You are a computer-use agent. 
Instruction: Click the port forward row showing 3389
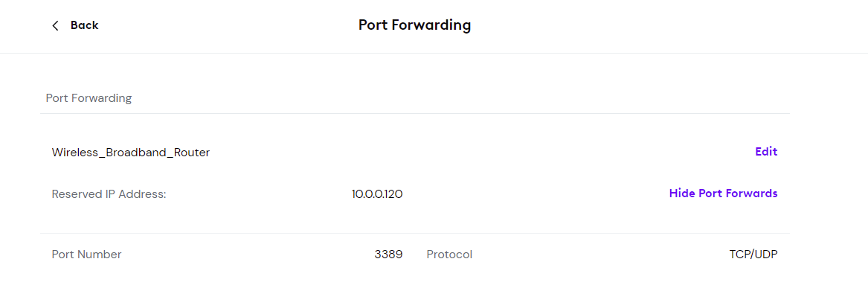click(414, 255)
